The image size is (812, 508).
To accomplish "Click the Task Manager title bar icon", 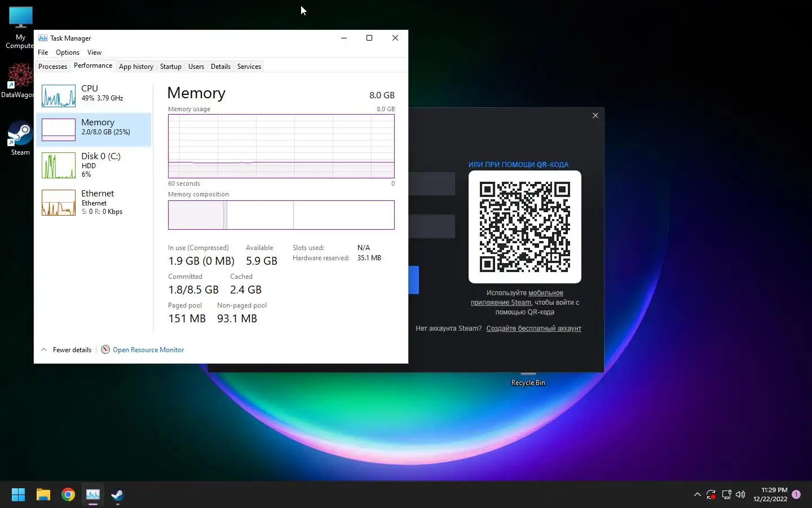I will [x=43, y=38].
